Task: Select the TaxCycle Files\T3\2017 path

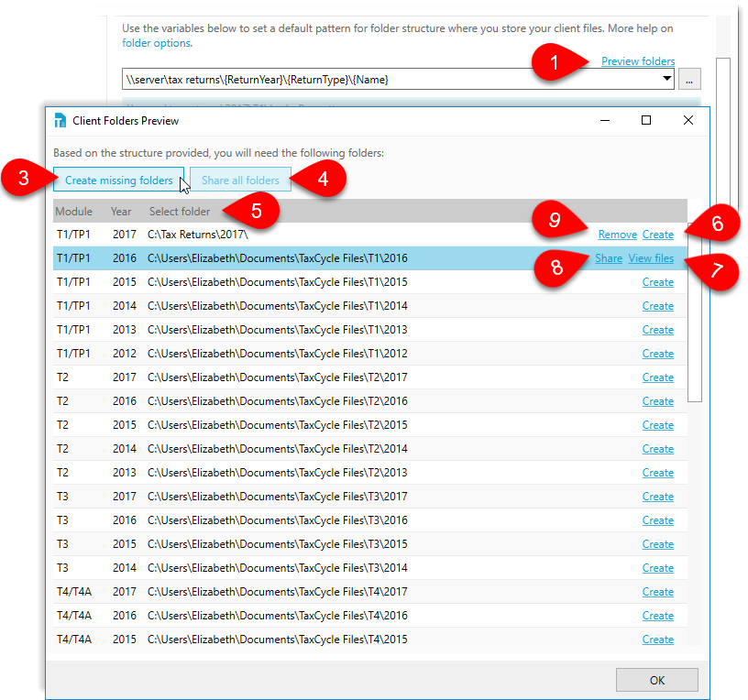Action: point(278,497)
